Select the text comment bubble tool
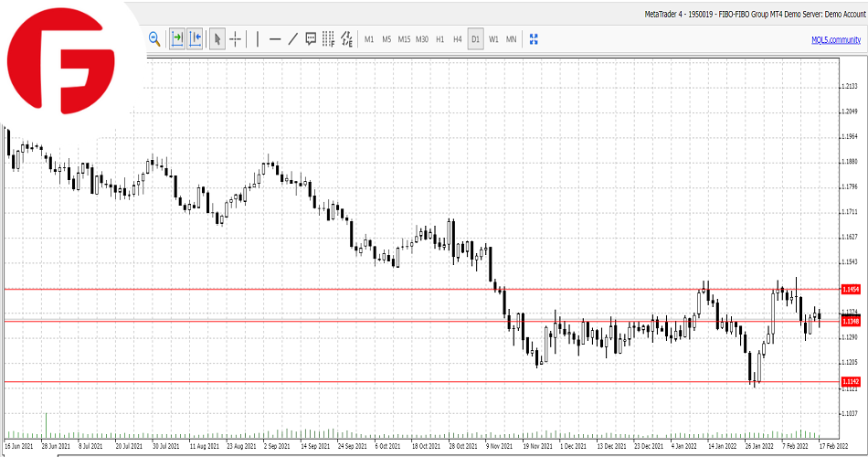Image resolution: width=868 pixels, height=457 pixels. coord(311,38)
